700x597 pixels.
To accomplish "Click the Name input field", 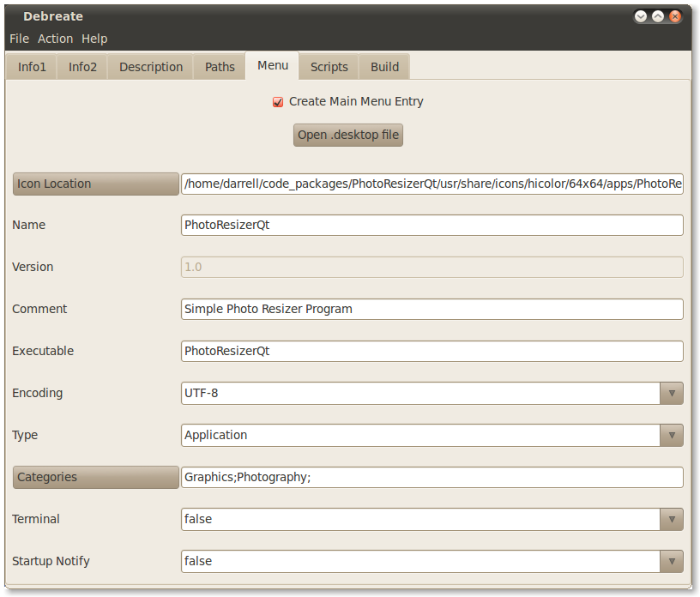I will 431,225.
